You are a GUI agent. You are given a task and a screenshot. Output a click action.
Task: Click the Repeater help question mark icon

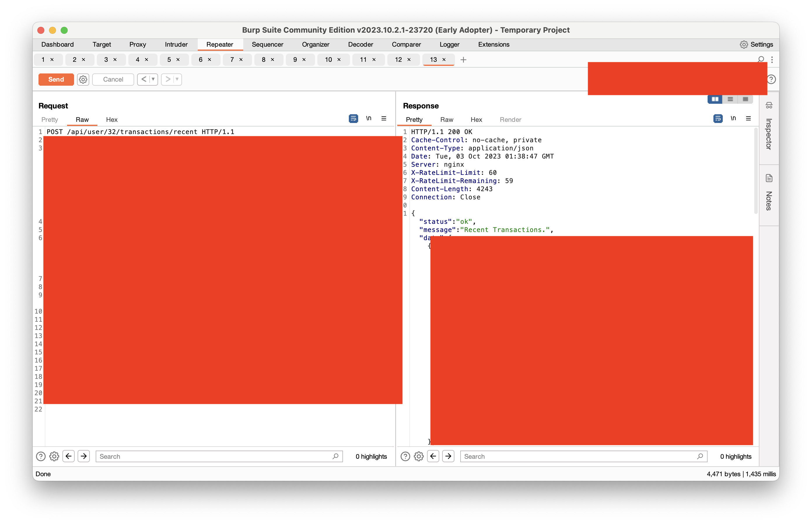coord(771,79)
